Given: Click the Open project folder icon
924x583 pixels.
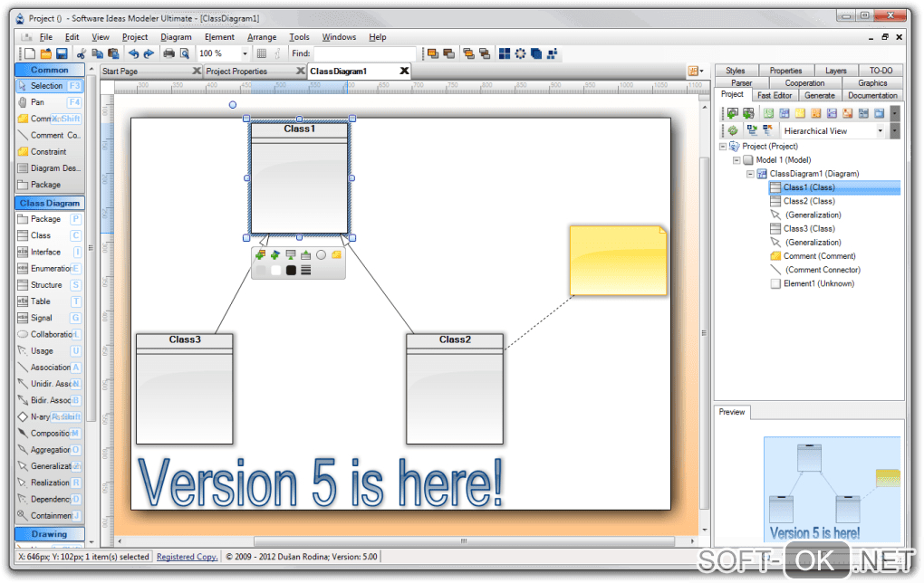Looking at the screenshot, I should coord(45,53).
